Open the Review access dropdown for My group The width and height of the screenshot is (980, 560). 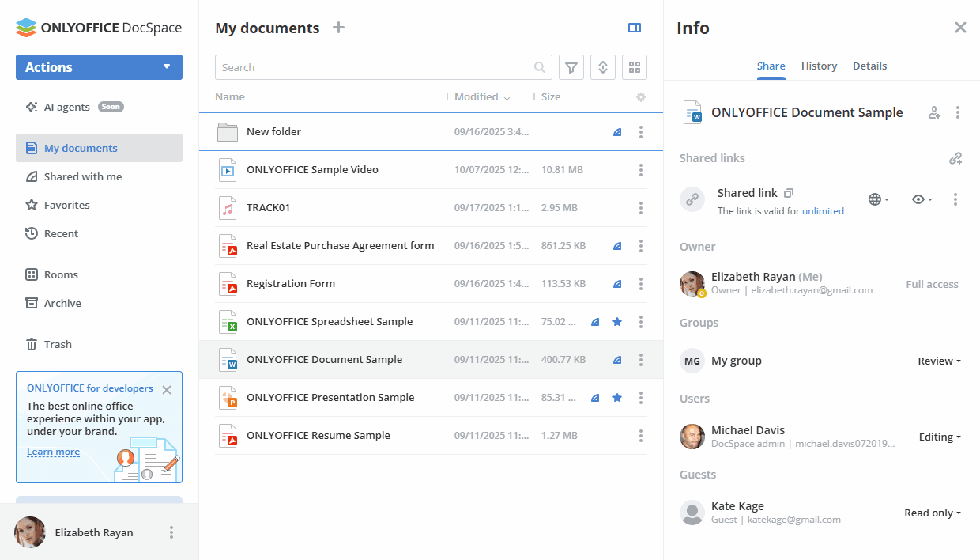(x=939, y=361)
